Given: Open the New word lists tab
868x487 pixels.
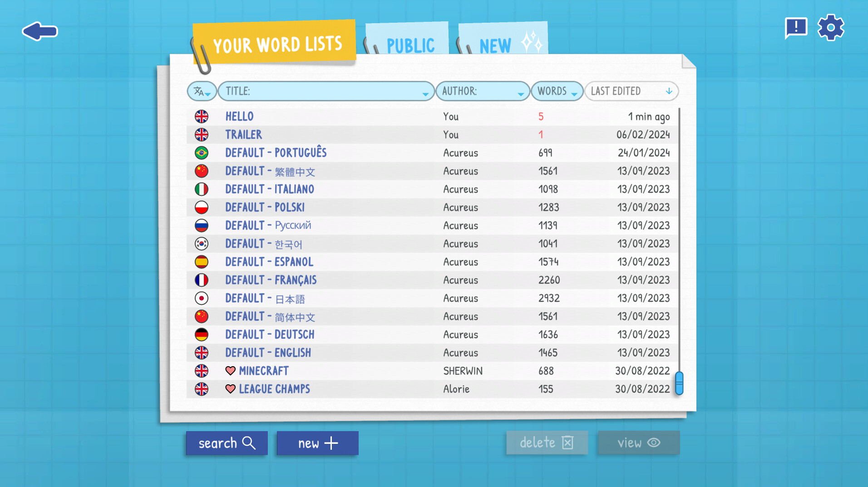Looking at the screenshot, I should coord(495,45).
